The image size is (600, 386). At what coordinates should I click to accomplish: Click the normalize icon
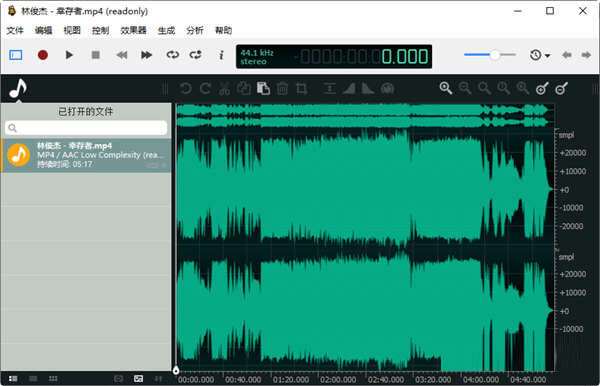(329, 89)
